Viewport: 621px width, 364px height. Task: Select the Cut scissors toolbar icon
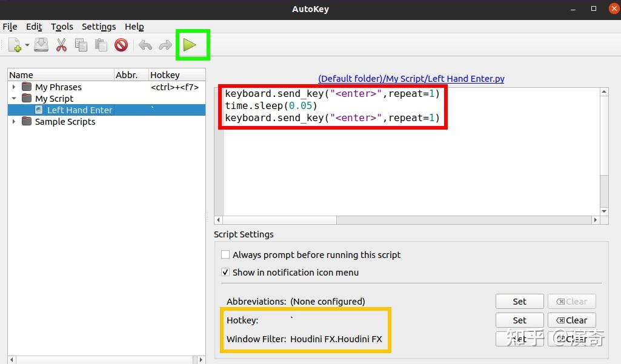click(61, 44)
